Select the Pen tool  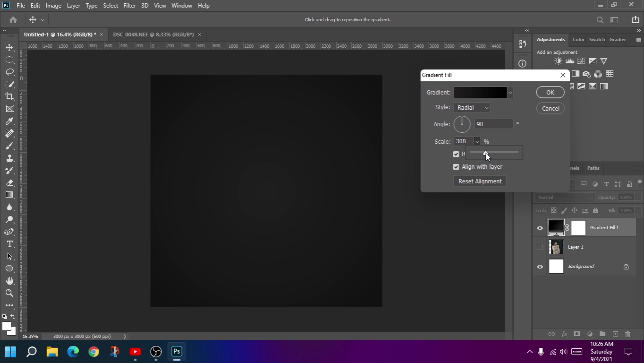9,232
